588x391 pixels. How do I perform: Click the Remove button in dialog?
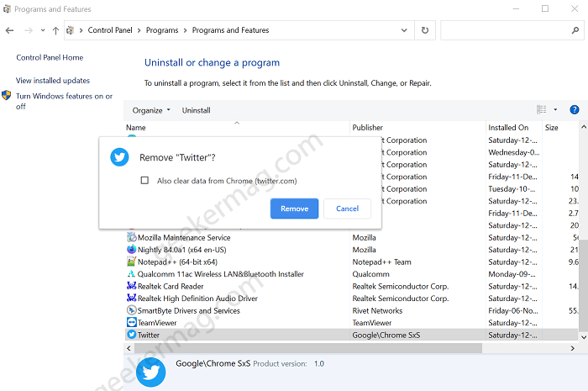click(294, 209)
